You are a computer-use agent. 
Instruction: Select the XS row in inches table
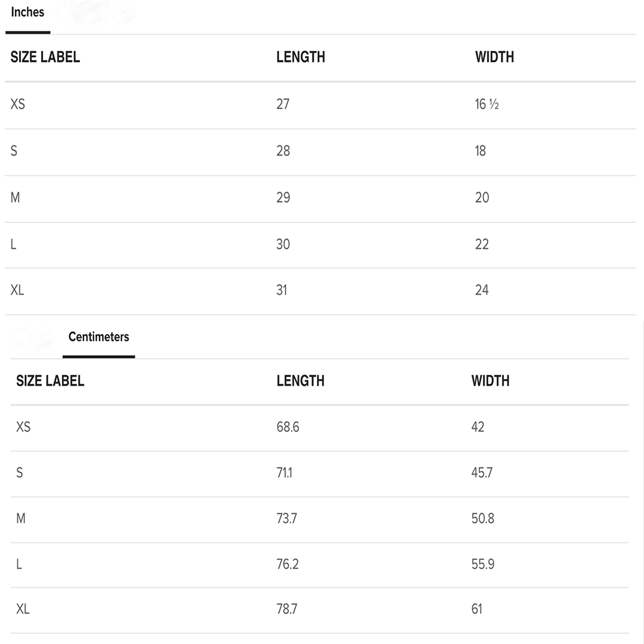pos(320,105)
